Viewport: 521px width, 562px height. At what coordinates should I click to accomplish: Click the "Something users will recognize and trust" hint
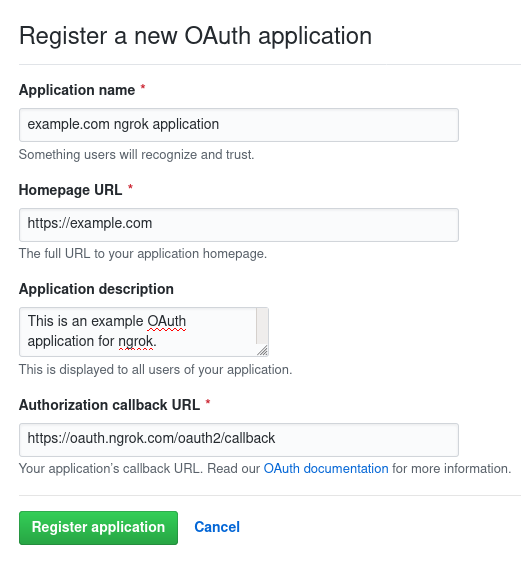(137, 154)
